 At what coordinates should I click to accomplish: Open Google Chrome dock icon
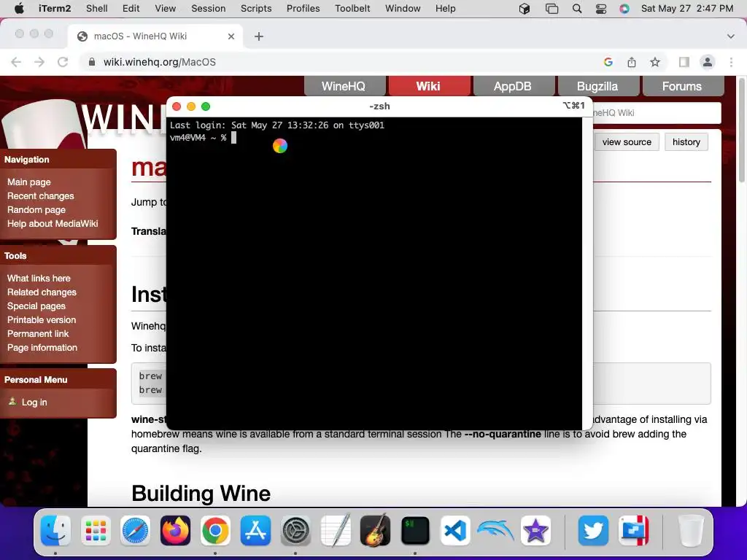[x=215, y=530]
